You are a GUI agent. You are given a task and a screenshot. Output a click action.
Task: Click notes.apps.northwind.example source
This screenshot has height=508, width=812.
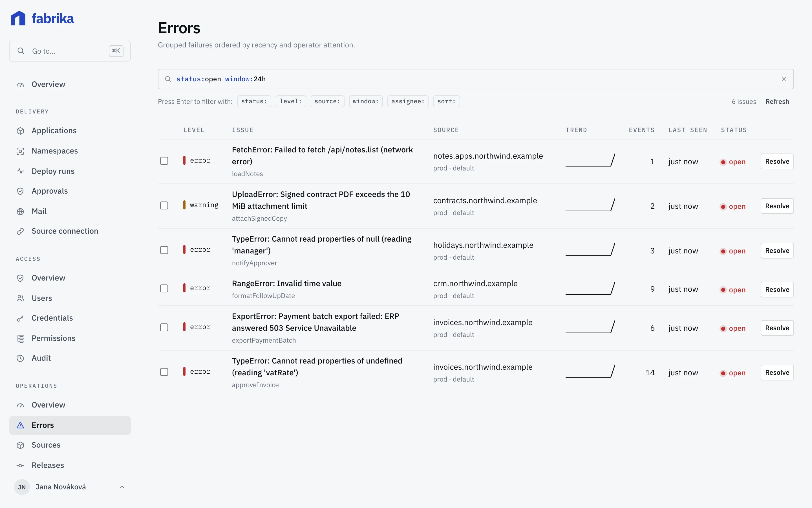[x=488, y=156]
